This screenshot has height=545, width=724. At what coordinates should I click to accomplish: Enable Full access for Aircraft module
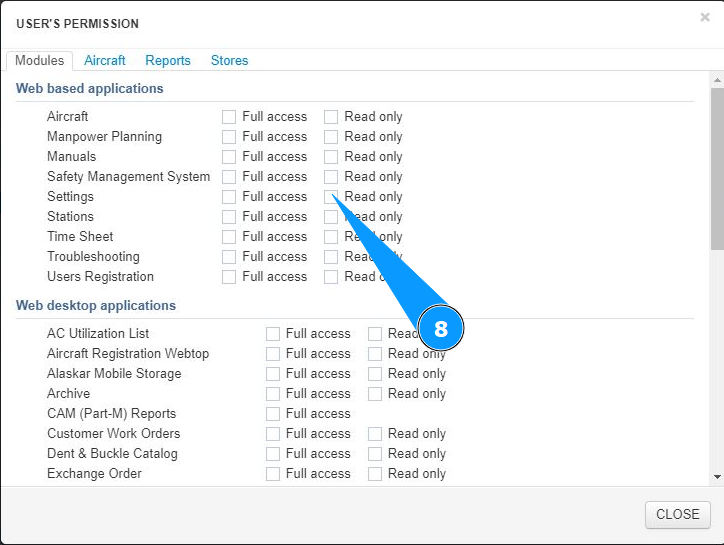[229, 117]
